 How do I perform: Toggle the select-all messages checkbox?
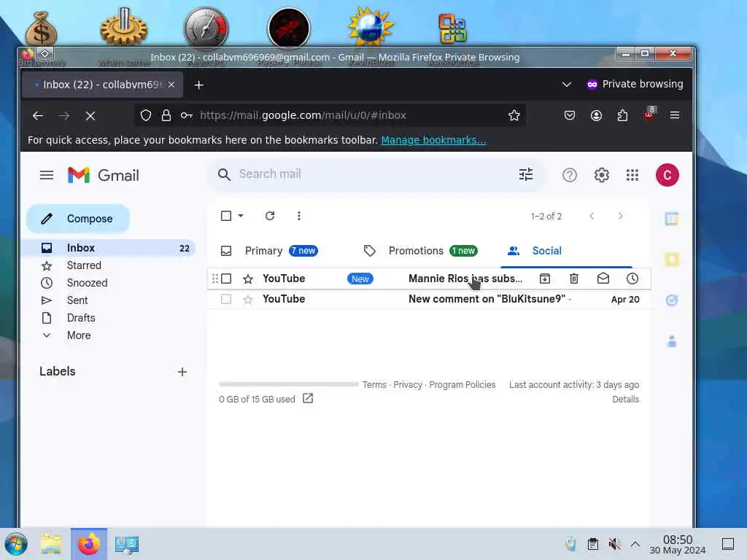(226, 216)
